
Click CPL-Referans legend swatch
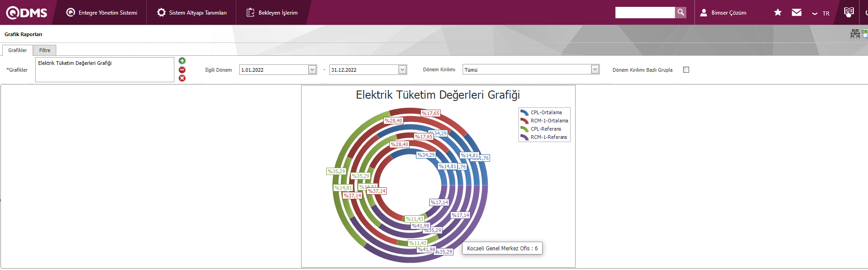click(x=524, y=129)
